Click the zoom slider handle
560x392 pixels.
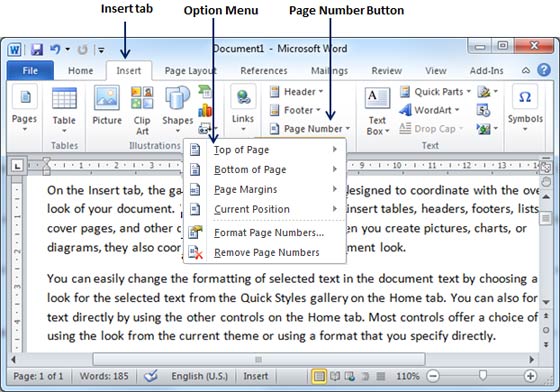tap(483, 375)
